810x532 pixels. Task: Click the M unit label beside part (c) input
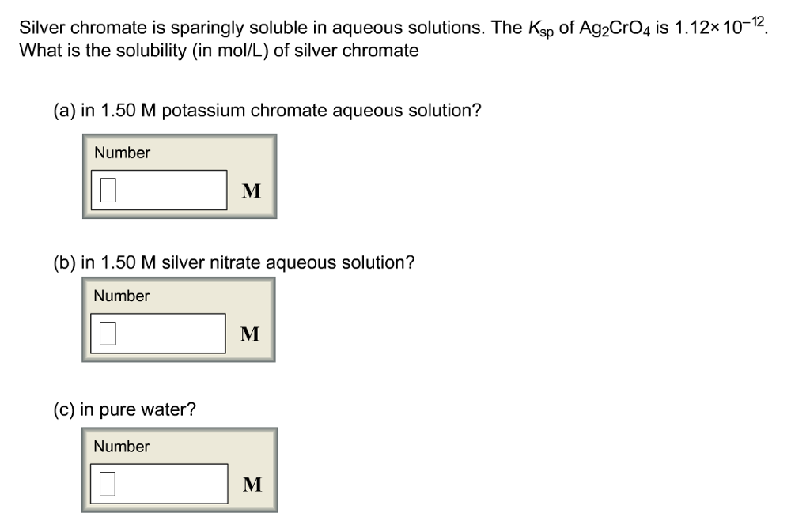click(x=252, y=484)
